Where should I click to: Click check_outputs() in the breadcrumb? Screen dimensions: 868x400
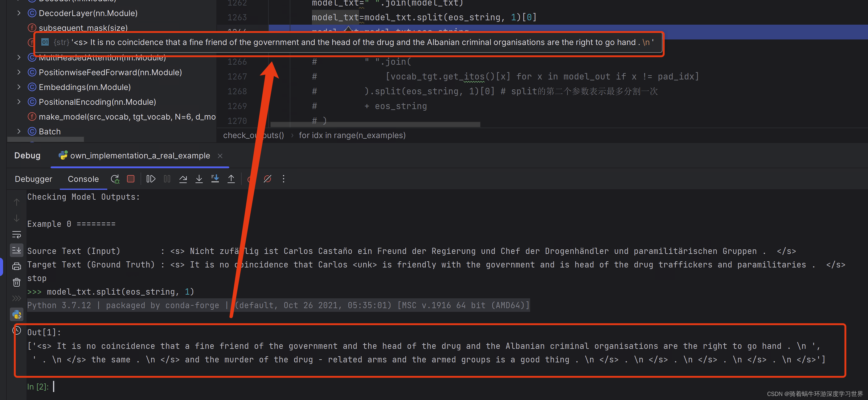click(x=253, y=135)
